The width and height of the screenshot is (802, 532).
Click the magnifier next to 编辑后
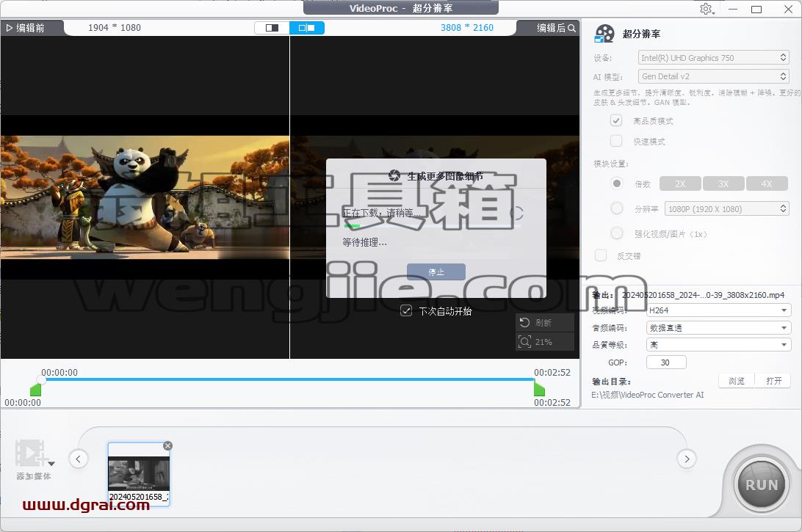572,28
